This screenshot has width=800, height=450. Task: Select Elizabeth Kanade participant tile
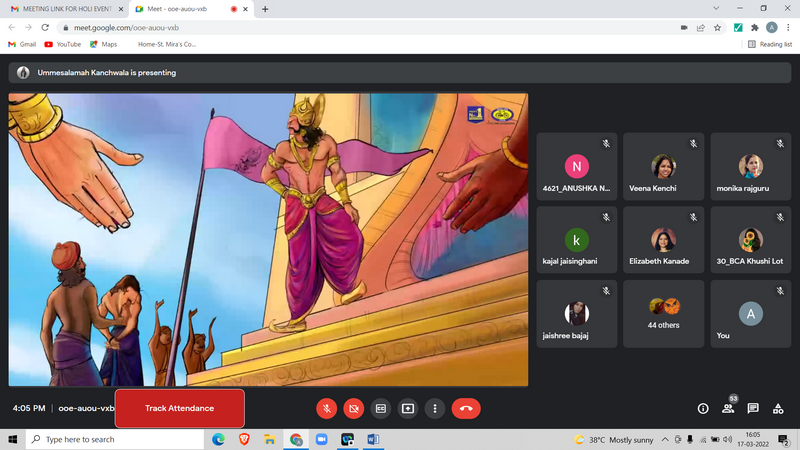click(x=663, y=240)
